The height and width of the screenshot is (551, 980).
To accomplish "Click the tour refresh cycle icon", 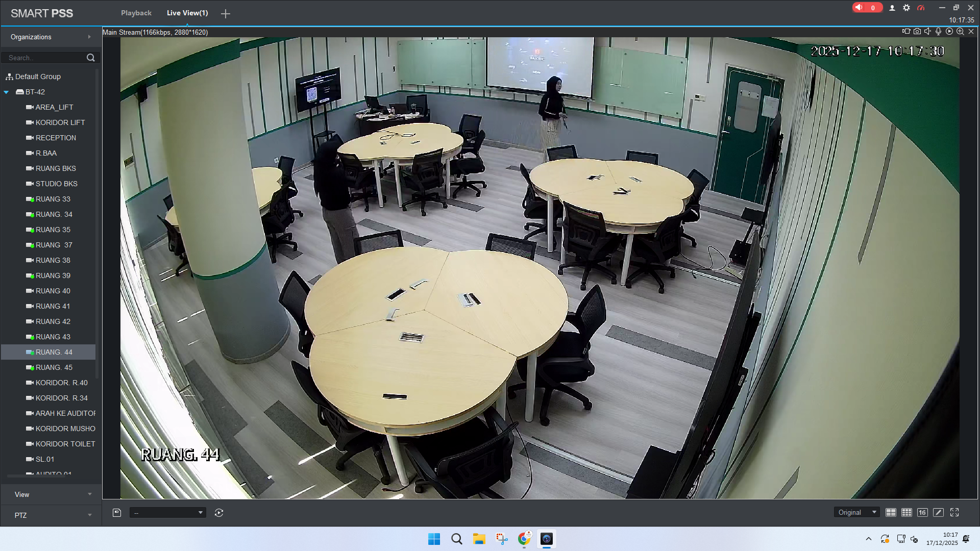I will (219, 513).
